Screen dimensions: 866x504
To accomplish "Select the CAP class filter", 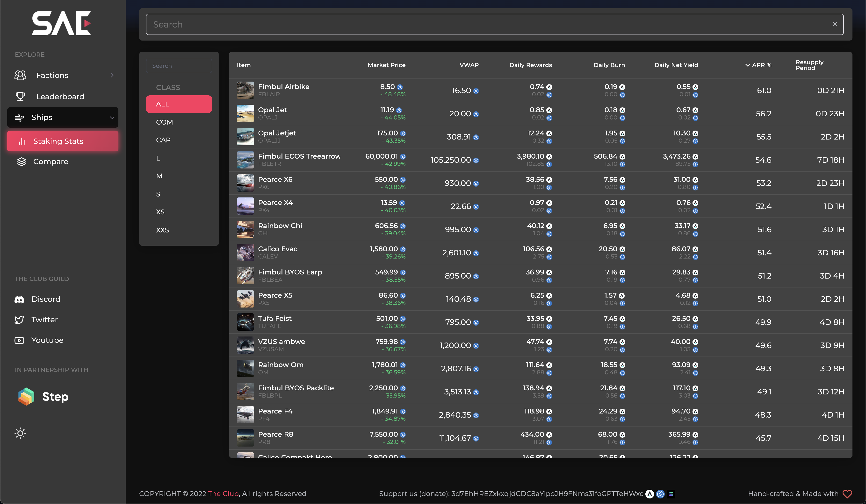I will pyautogui.click(x=163, y=140).
